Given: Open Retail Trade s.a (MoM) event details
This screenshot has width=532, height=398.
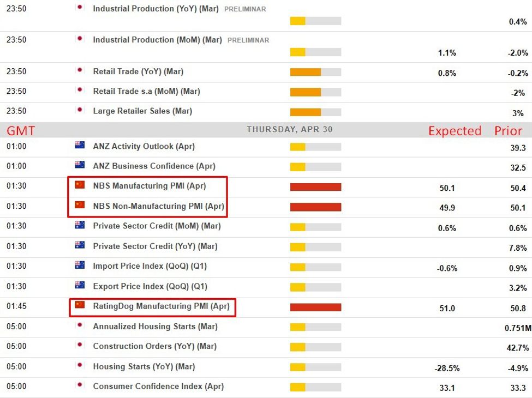Looking at the screenshot, I should click(146, 91).
